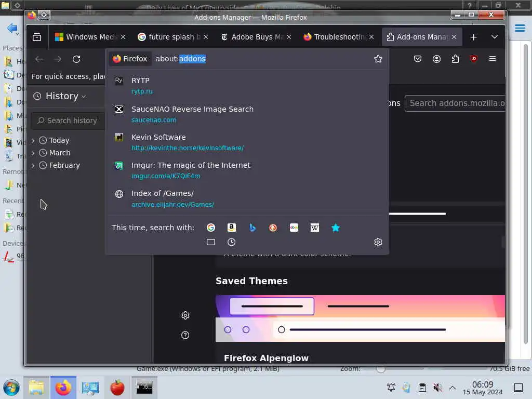Click the Firefox taskbar button
This screenshot has height=399, width=532.
pyautogui.click(x=63, y=388)
